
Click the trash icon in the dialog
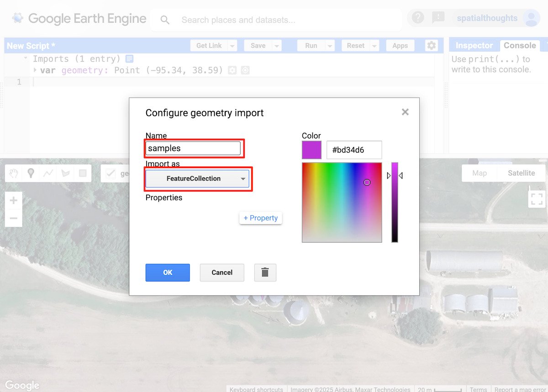265,272
